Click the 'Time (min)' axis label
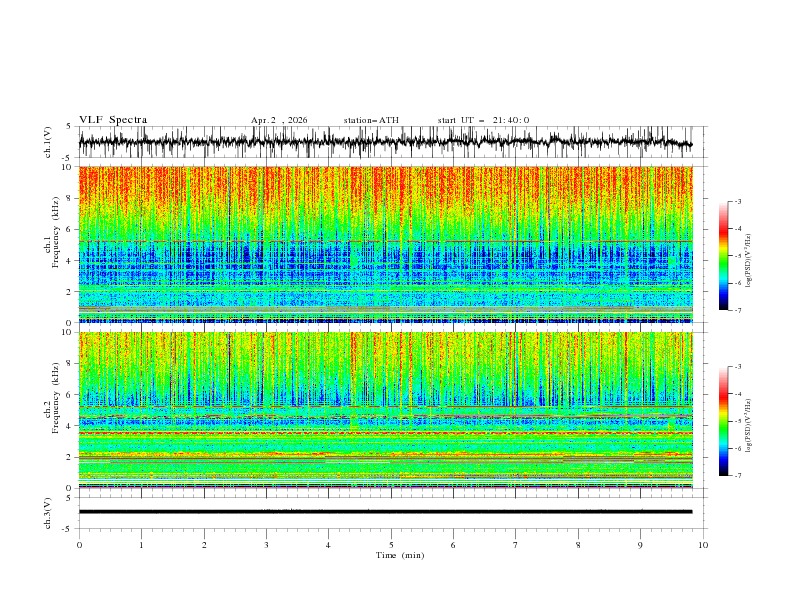The image size is (792, 612). click(x=400, y=555)
